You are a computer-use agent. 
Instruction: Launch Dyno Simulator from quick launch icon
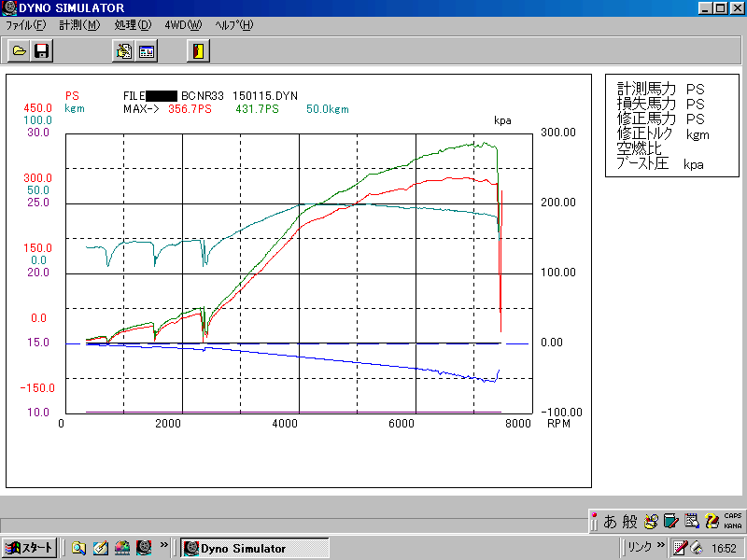click(x=144, y=548)
